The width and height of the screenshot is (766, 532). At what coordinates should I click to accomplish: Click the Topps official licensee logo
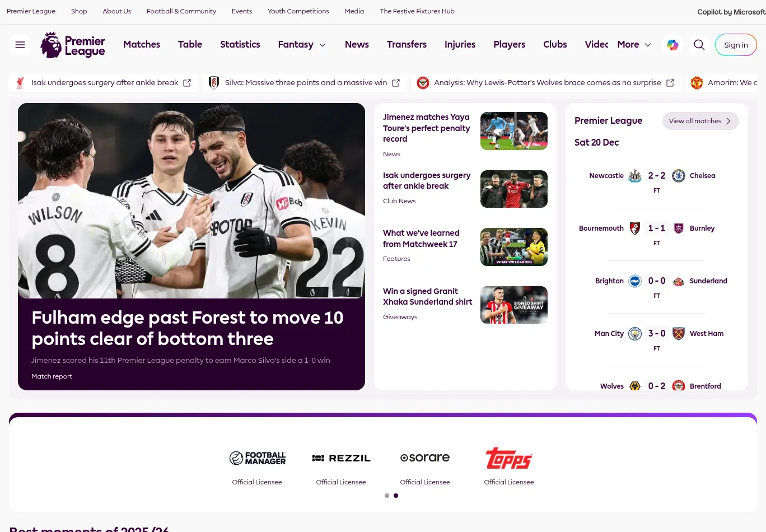[x=509, y=458]
